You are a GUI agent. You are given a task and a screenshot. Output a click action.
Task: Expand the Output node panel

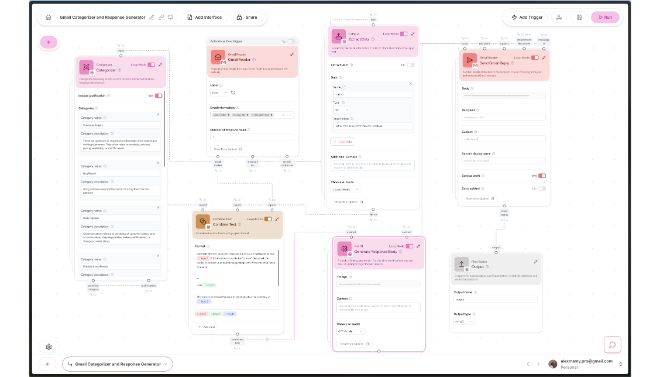coord(535,262)
